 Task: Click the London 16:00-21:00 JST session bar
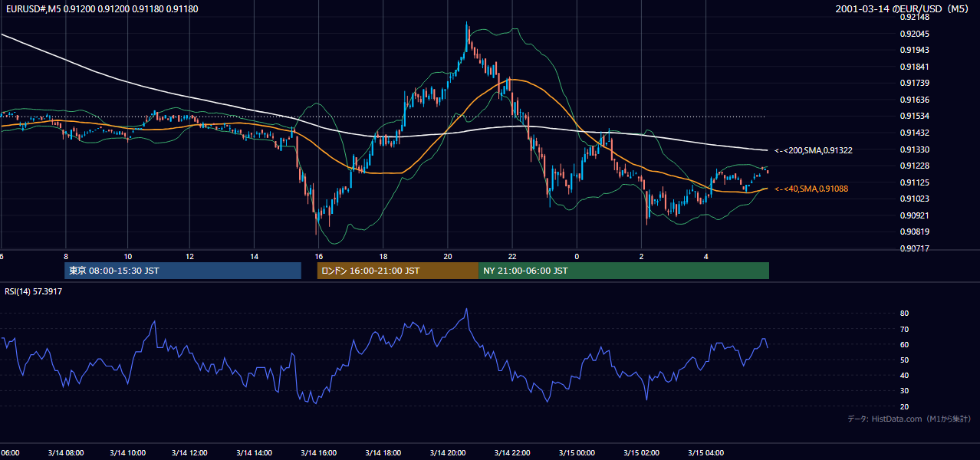[x=397, y=271]
